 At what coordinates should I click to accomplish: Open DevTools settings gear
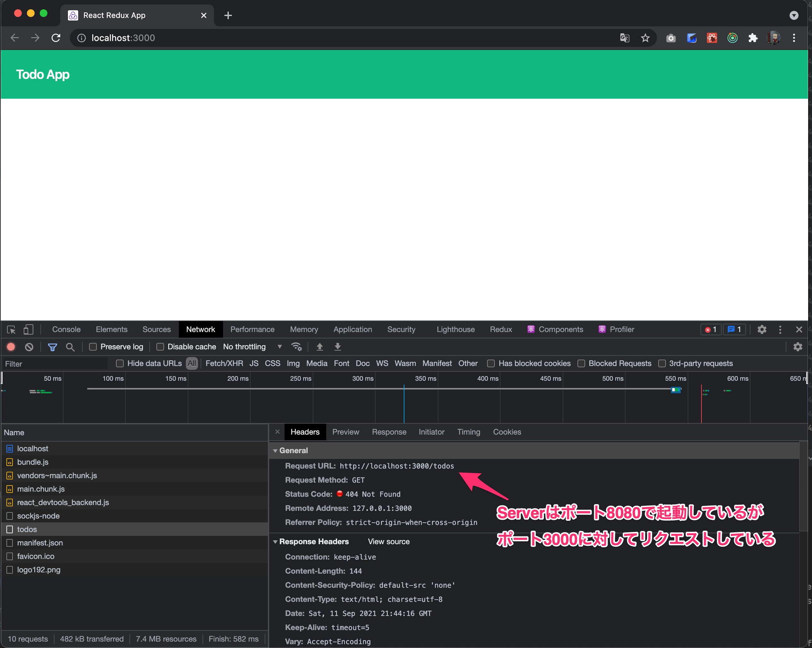762,330
